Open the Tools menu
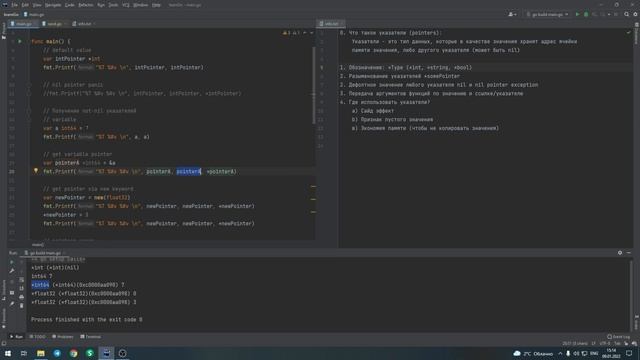 pyautogui.click(x=113, y=5)
